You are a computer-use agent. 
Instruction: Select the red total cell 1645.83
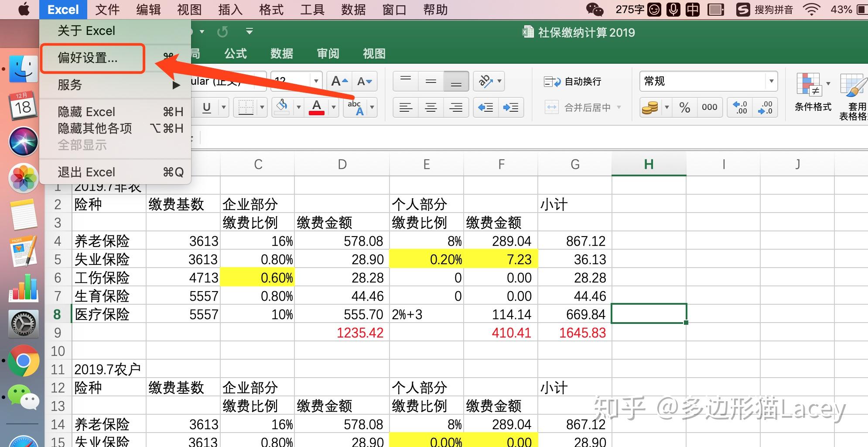(x=575, y=333)
